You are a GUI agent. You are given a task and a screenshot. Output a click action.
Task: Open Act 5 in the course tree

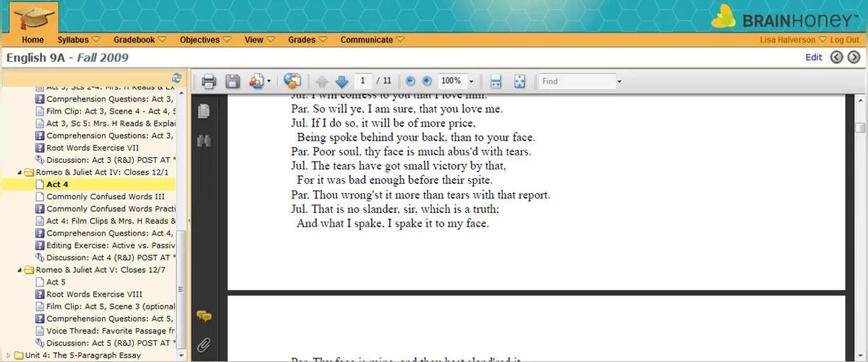56,282
